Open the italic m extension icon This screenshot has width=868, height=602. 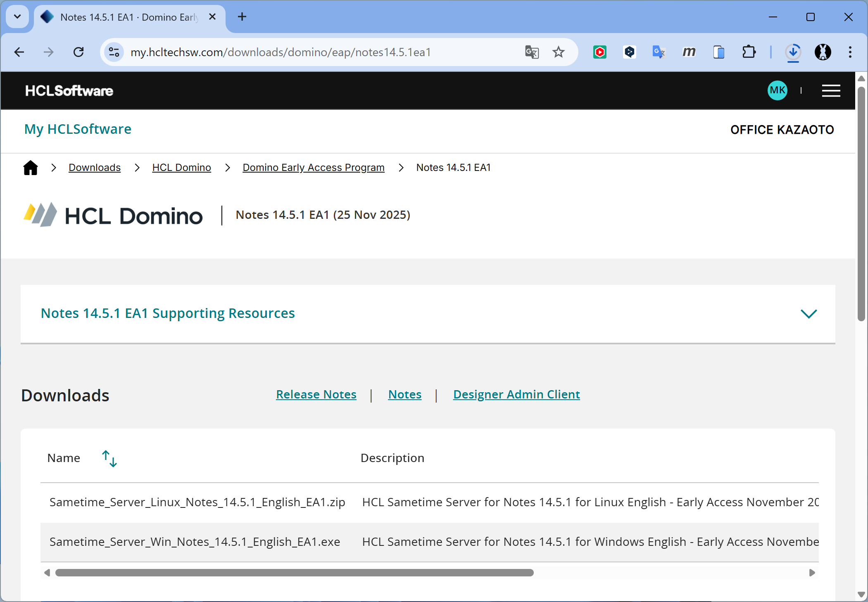[x=689, y=52]
